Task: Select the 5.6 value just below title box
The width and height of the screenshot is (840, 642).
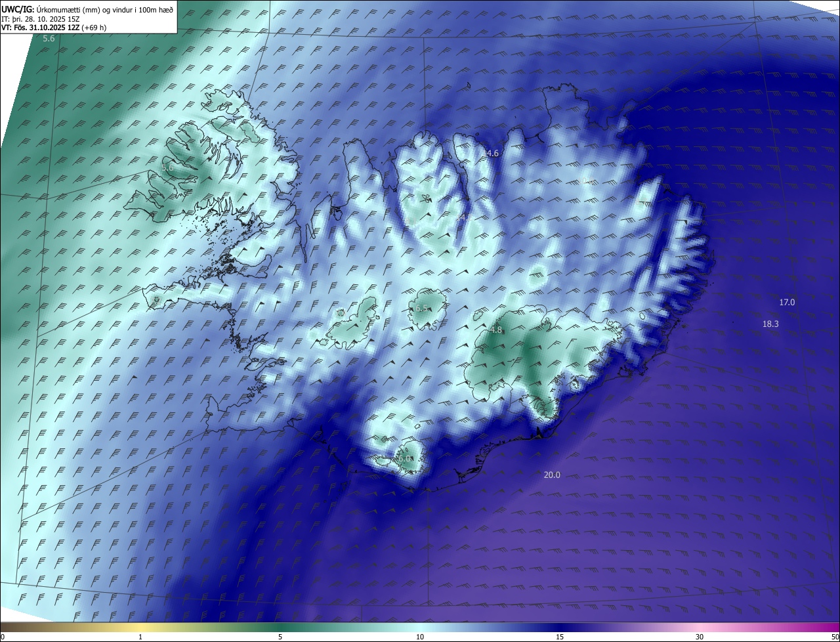Action: 49,39
